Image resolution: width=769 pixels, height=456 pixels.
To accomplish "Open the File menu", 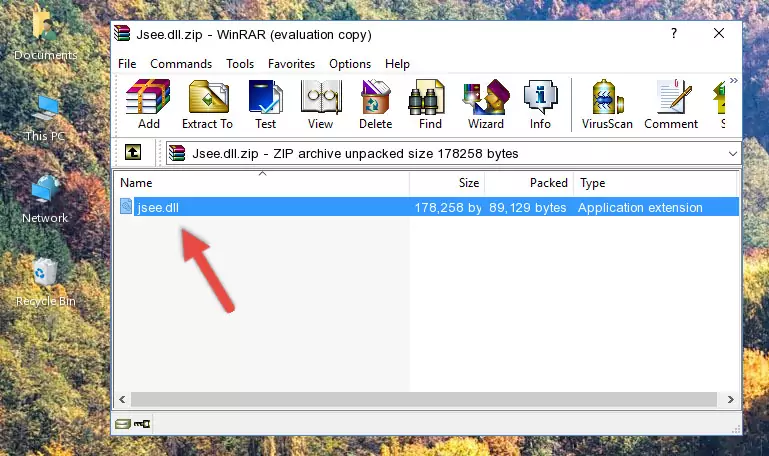I will (127, 64).
